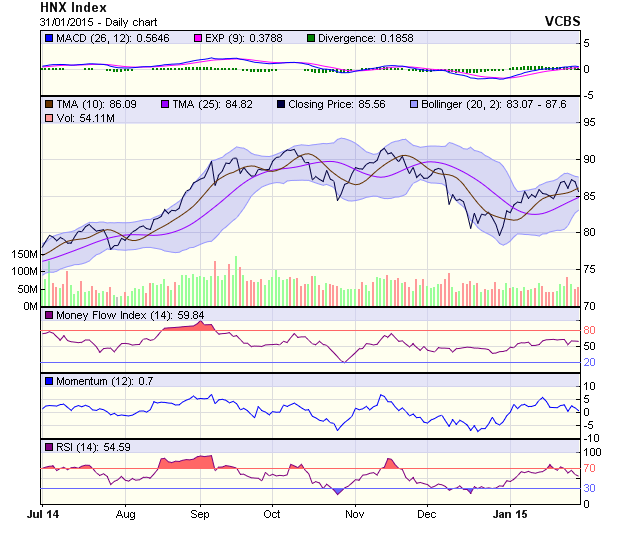Image resolution: width=620 pixels, height=535 pixels.
Task: Click the green Divergence legend swatch
Action: point(311,38)
